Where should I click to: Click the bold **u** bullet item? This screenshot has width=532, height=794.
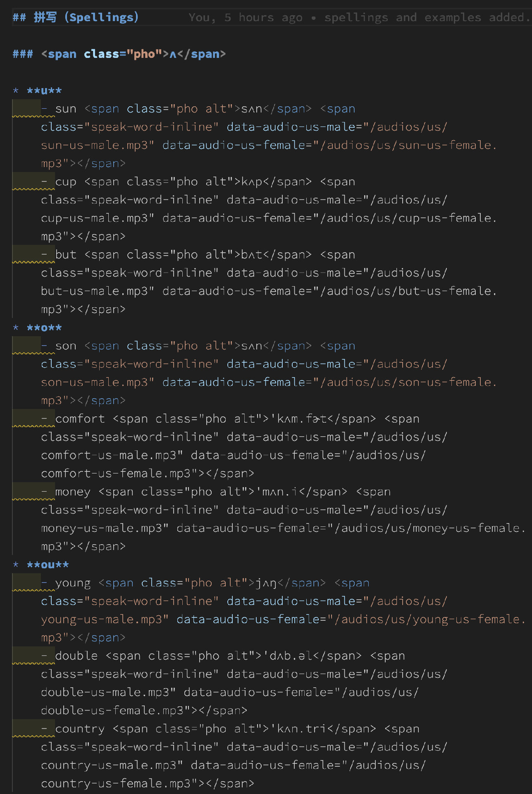click(44, 91)
